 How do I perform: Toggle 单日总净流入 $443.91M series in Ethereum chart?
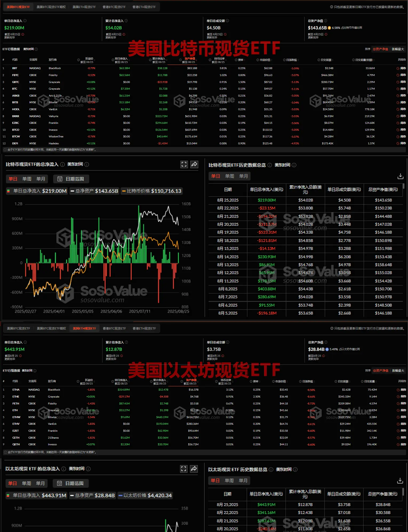[x=37, y=495]
